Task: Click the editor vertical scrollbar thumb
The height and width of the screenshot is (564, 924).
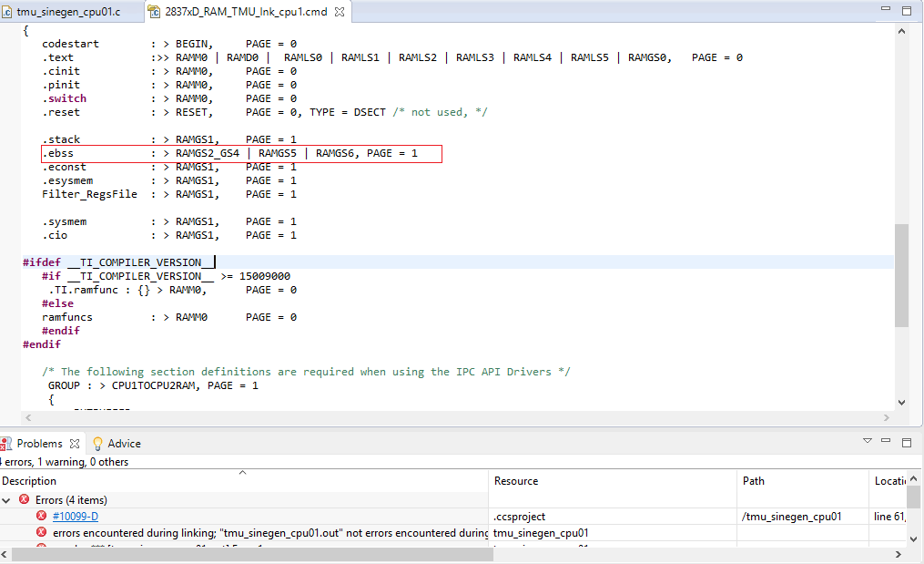Action: click(x=901, y=275)
